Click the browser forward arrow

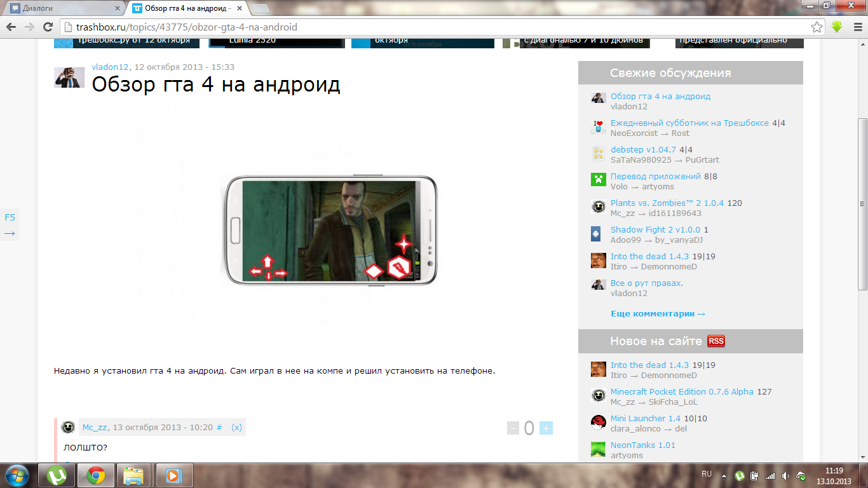click(x=29, y=27)
